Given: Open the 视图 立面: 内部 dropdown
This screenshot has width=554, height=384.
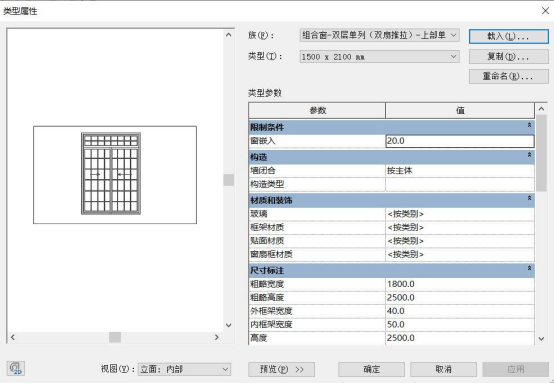Looking at the screenshot, I should coord(184,370).
